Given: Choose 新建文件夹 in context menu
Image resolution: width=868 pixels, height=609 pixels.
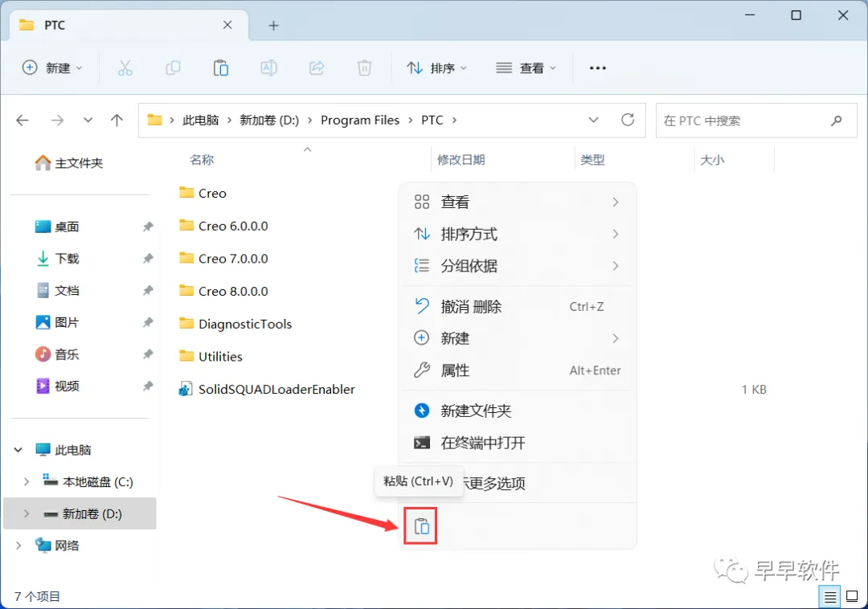Looking at the screenshot, I should click(517, 411).
